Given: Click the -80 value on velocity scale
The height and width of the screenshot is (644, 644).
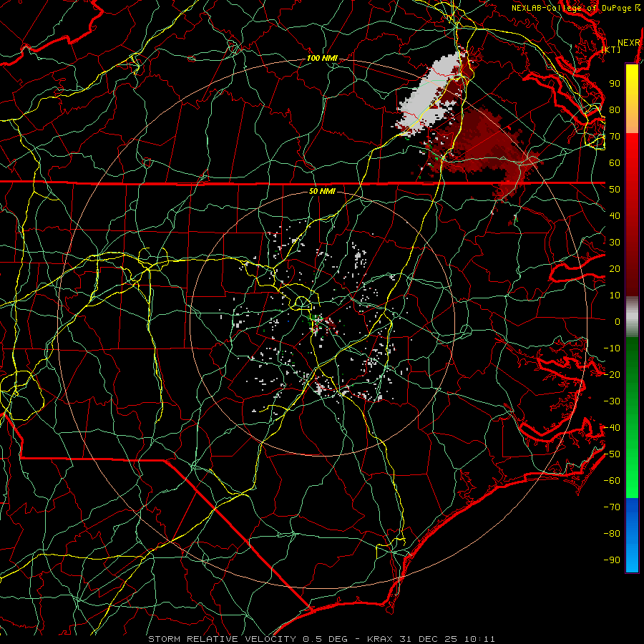Looking at the screenshot, I should [612, 534].
